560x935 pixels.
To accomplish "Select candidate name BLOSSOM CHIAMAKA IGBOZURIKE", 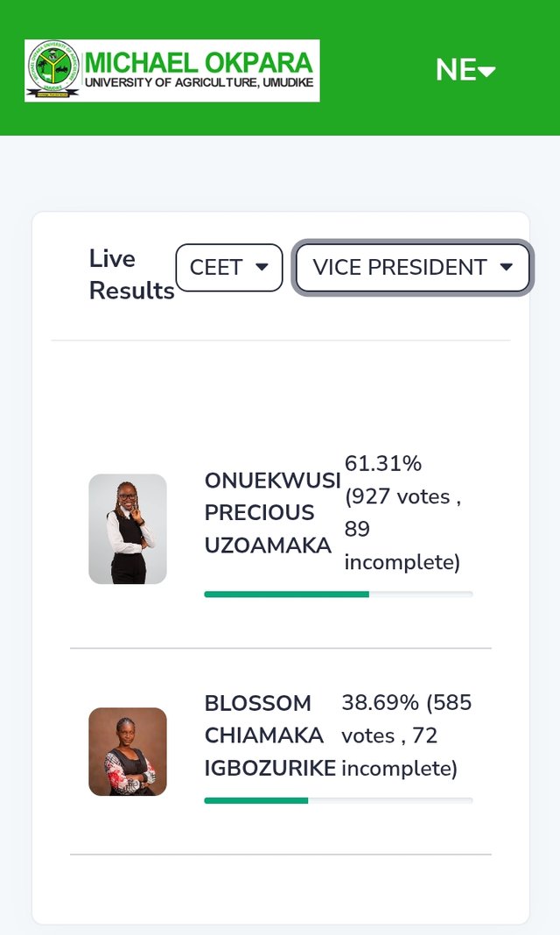I will pos(269,736).
